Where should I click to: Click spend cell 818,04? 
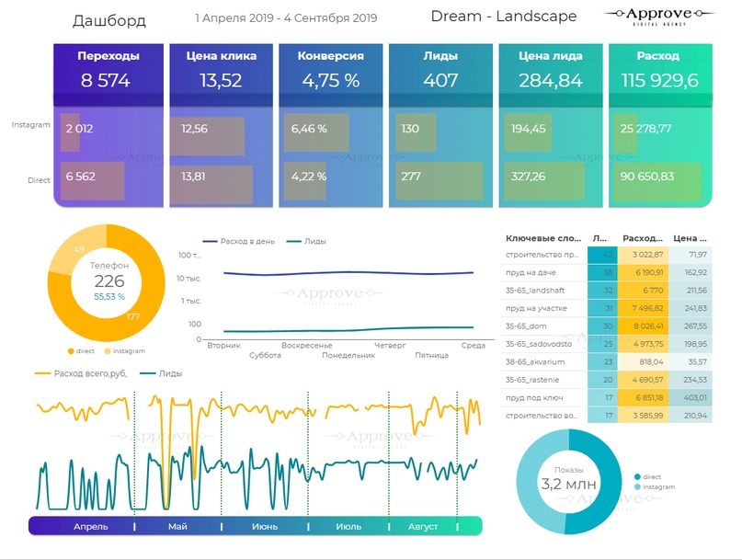(643, 362)
